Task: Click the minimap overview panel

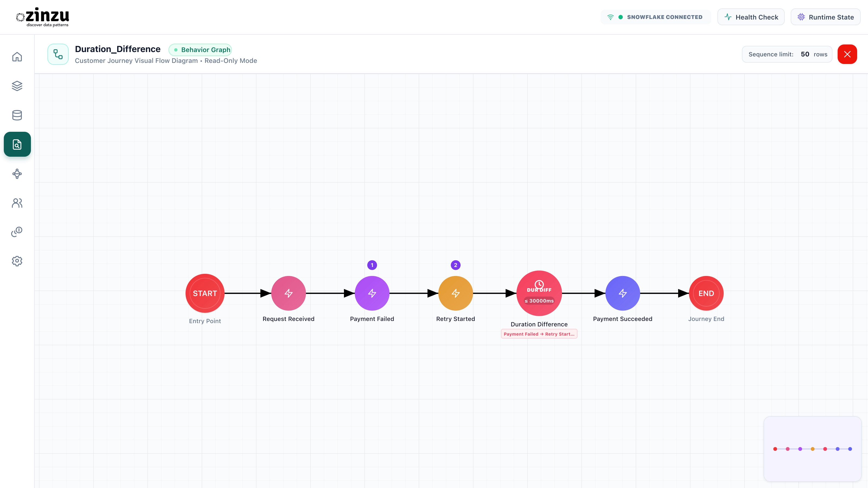Action: point(812,449)
